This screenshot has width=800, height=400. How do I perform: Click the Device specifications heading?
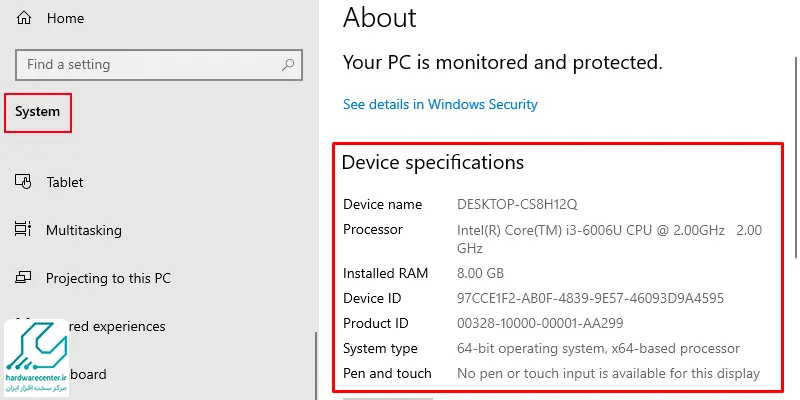point(433,162)
